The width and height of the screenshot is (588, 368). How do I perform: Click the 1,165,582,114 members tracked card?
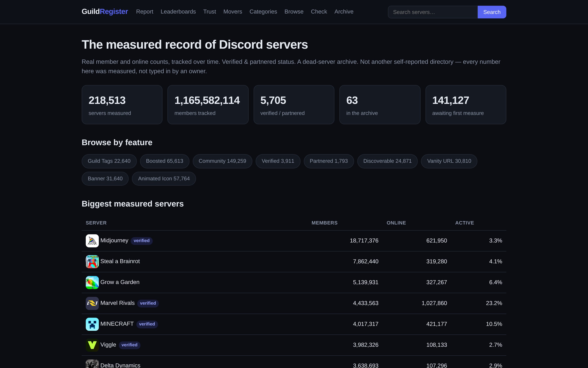coord(208,105)
